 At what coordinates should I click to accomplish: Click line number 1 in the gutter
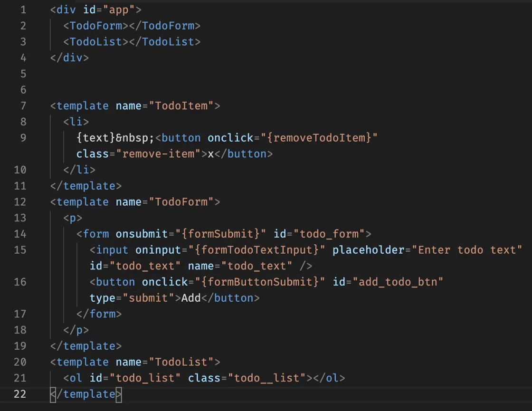23,10
